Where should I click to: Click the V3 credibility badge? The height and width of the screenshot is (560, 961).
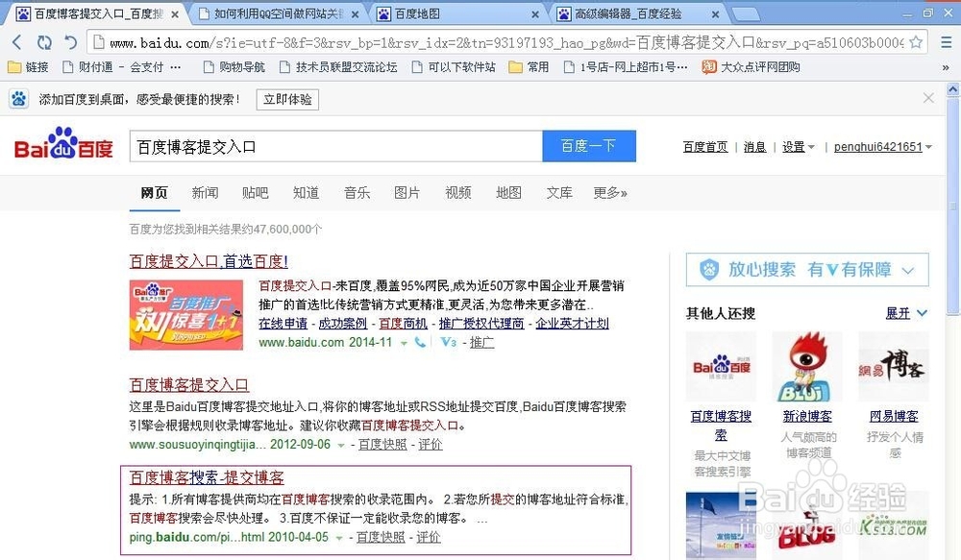pos(449,343)
